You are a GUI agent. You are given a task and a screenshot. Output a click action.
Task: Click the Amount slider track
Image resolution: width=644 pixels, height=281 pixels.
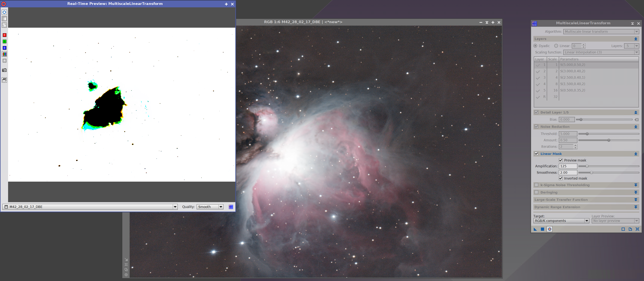(609, 140)
